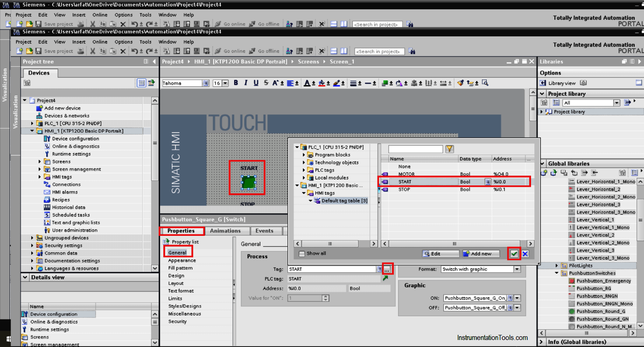Viewport: 644px width, 347px height.
Task: Click Undo arrow in front window toolbar
Action: click(134, 51)
